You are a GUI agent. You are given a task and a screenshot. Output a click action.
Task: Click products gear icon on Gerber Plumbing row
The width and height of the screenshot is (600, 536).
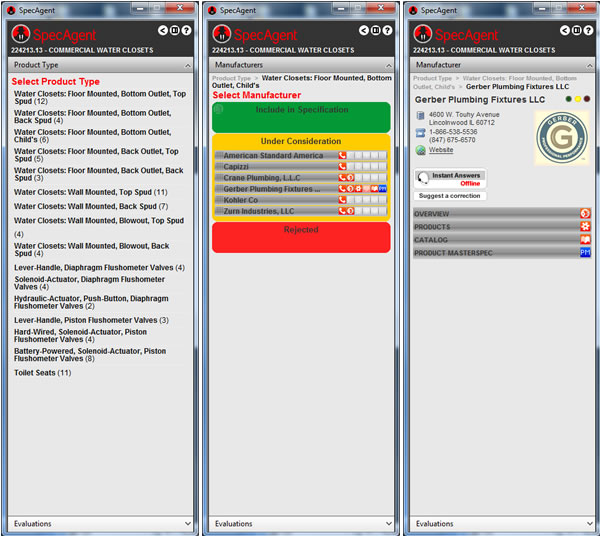point(359,189)
